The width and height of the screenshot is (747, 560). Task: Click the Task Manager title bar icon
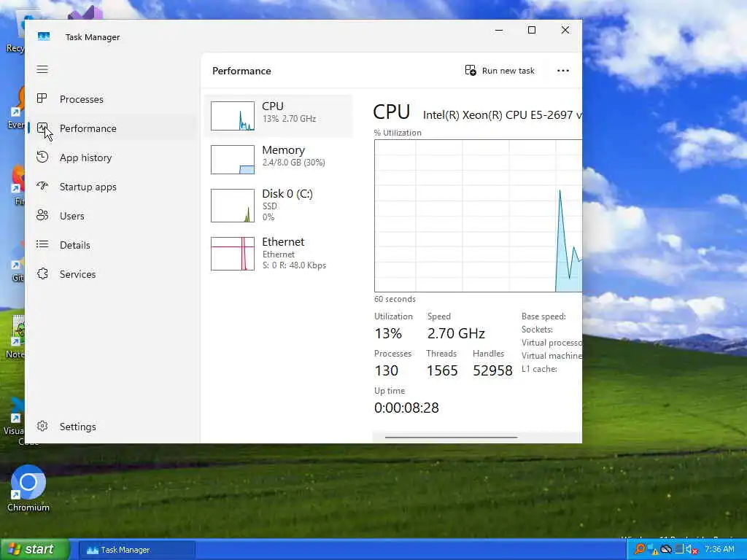pos(44,36)
